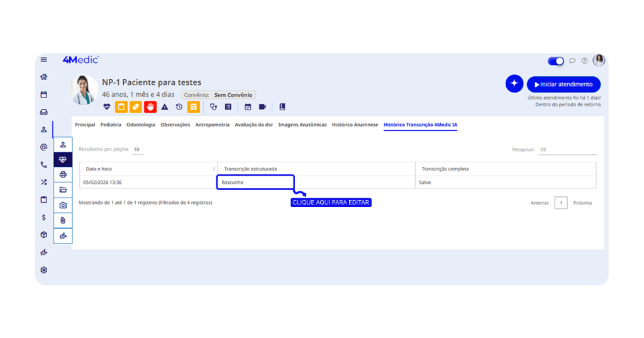Viewport: 644px width, 338px height.
Task: Click the dollar sign financial icon
Action: (x=43, y=217)
